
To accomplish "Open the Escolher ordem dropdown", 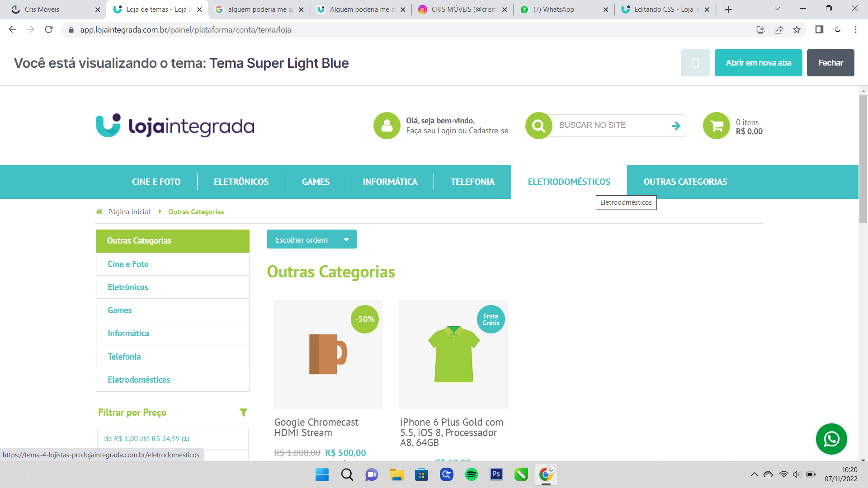I will tap(311, 239).
